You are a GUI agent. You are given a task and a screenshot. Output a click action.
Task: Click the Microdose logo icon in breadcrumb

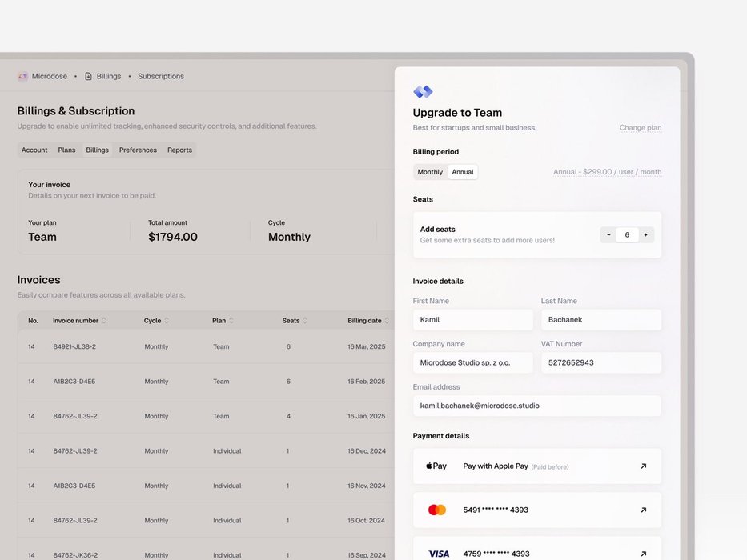click(22, 76)
